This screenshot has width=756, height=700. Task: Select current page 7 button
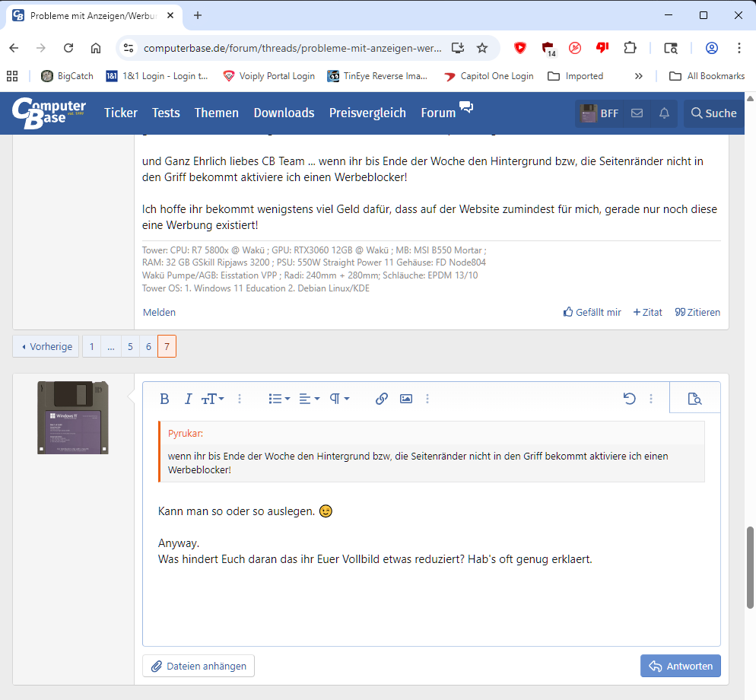167,346
